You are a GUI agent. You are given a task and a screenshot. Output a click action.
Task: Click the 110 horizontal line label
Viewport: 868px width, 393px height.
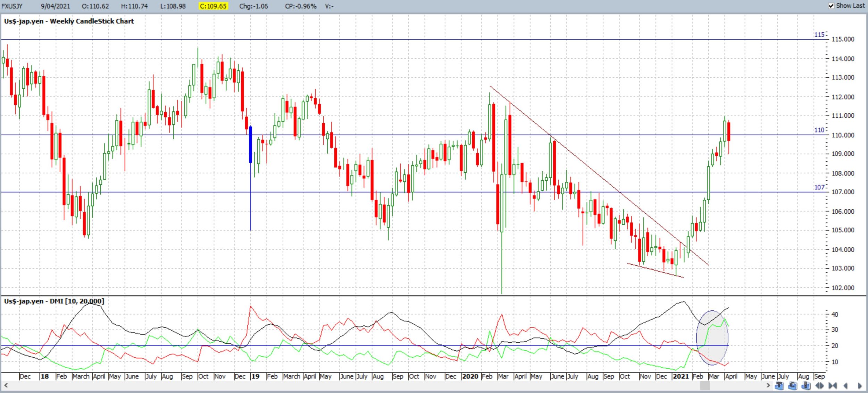point(819,130)
